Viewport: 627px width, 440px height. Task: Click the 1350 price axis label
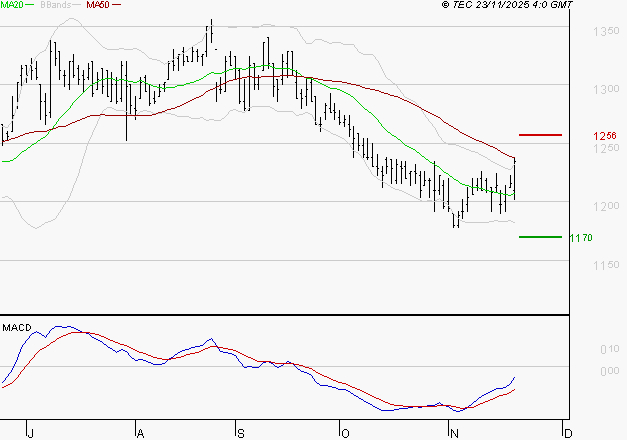[x=606, y=31]
